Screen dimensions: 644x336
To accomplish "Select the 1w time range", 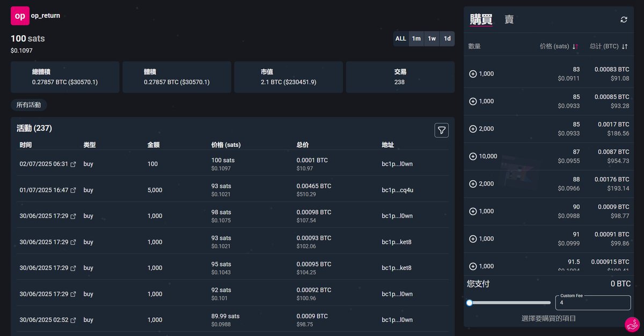I will (431, 39).
